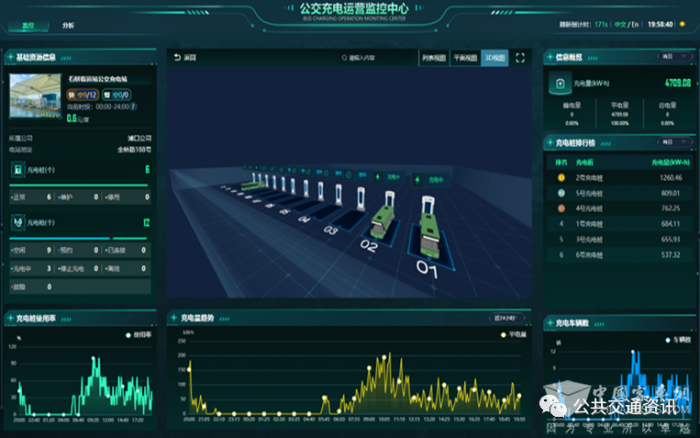Screen dimensions: 700x438
Task: Click the help question mark after 00:00-24:00
Action: pos(135,106)
